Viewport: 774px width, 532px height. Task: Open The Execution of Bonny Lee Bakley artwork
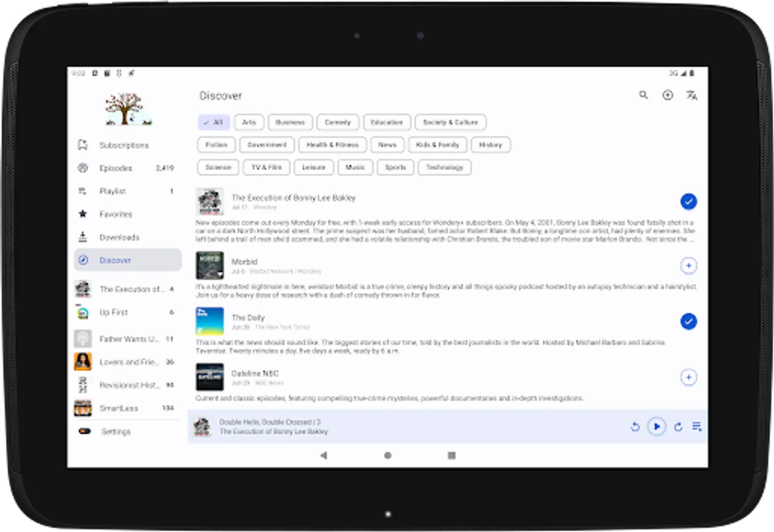point(210,202)
